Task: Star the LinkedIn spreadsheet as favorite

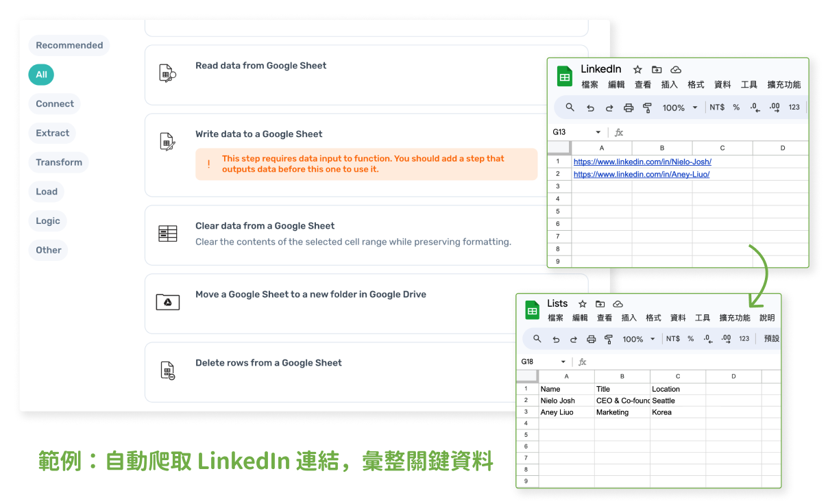Action: click(x=637, y=69)
